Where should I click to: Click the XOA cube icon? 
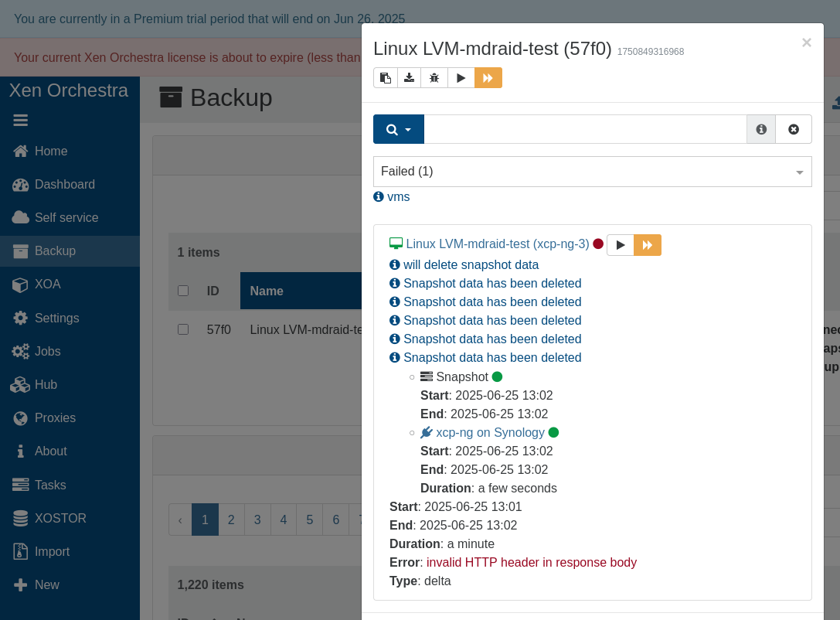20,284
